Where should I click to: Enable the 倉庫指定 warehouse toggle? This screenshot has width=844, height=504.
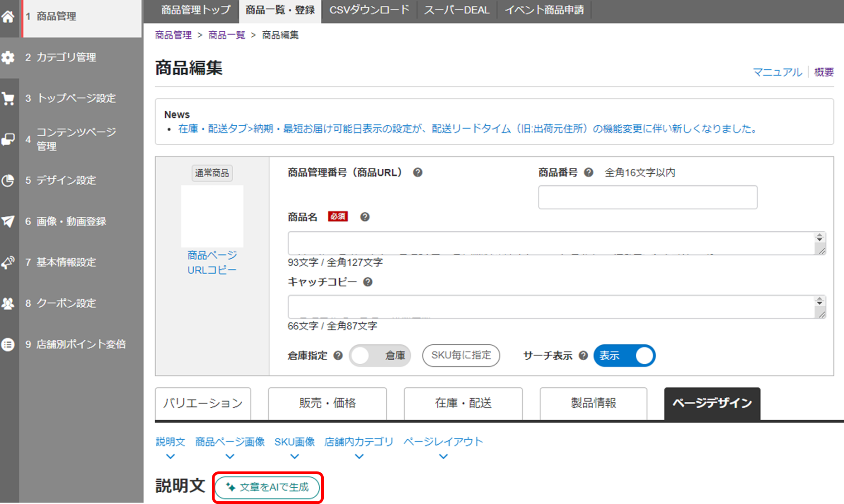point(379,356)
